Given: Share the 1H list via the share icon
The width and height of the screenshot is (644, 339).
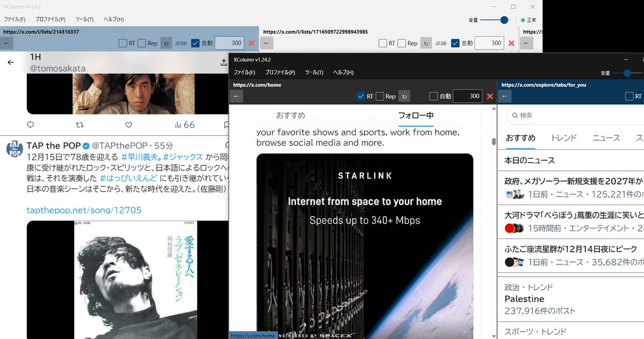Looking at the screenshot, I should click(x=224, y=62).
